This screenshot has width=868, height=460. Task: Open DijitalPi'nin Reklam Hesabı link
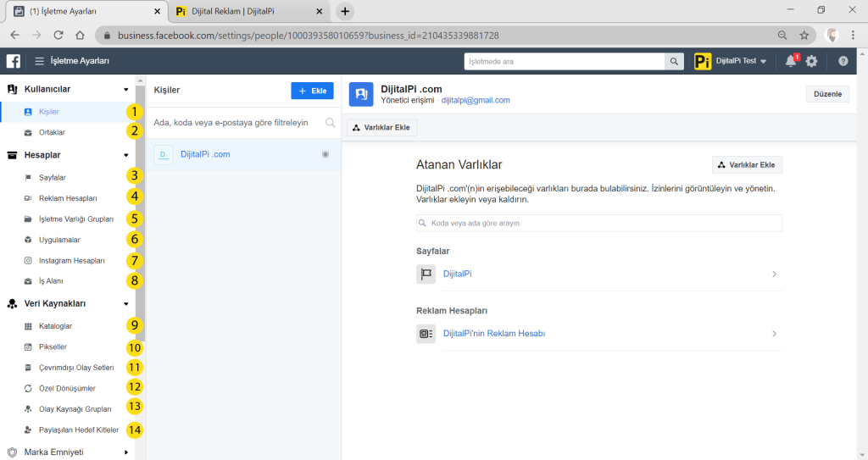[494, 334]
